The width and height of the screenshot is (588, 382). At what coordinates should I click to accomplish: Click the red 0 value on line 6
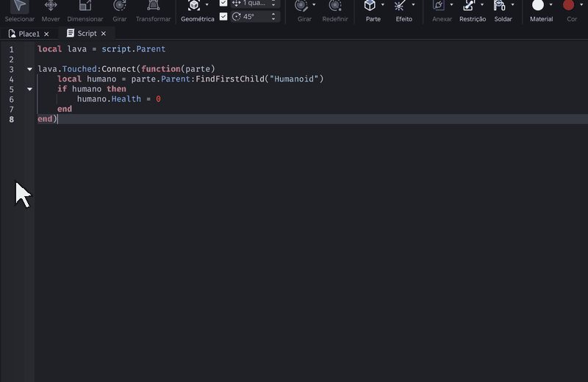pos(158,99)
